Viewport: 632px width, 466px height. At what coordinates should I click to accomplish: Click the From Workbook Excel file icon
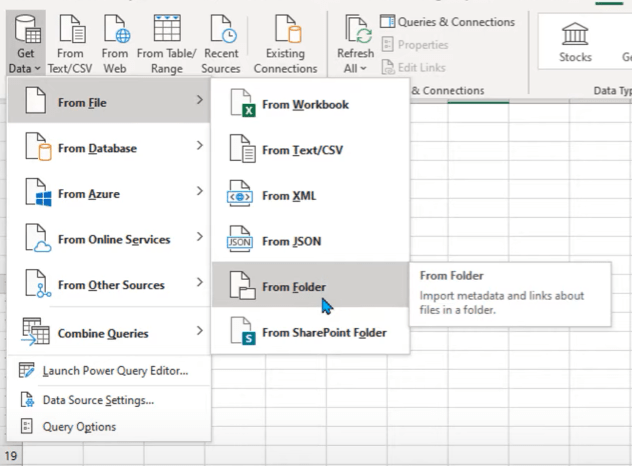pyautogui.click(x=242, y=104)
